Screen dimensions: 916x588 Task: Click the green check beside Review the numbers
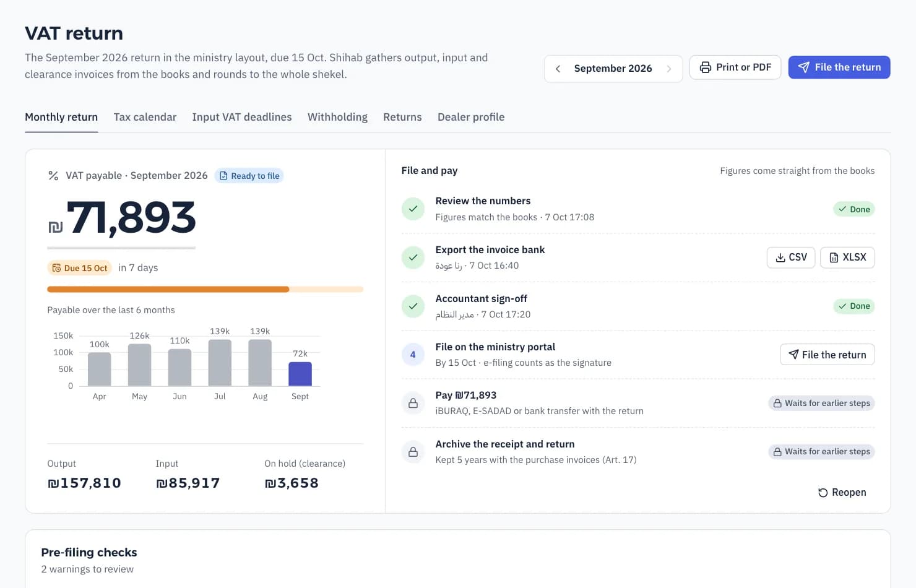(x=413, y=209)
